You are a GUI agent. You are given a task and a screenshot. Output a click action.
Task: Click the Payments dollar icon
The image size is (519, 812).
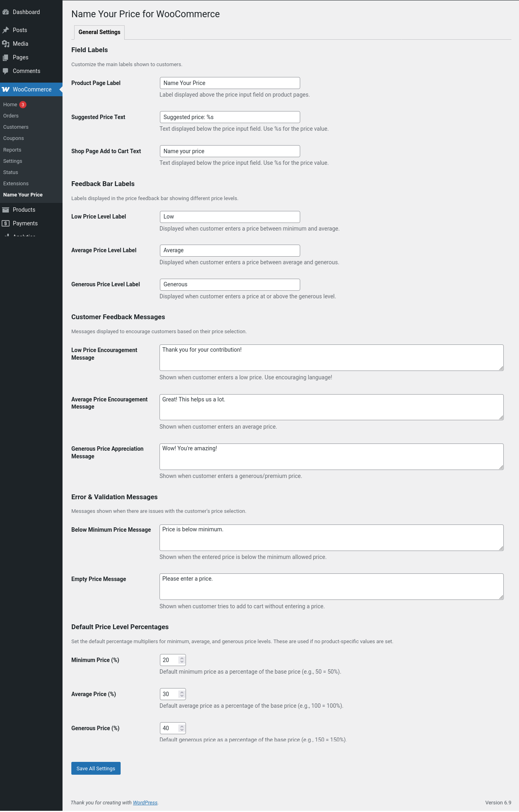6,223
